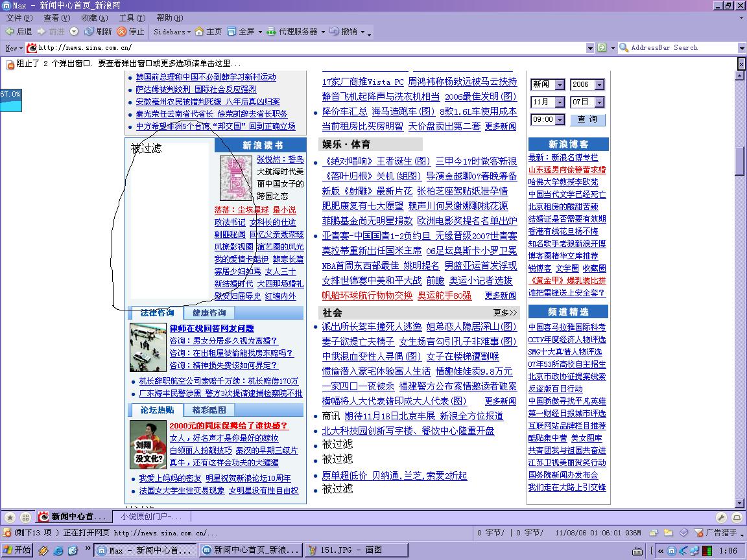Open the address bar history dropdown arrow

[590, 47]
